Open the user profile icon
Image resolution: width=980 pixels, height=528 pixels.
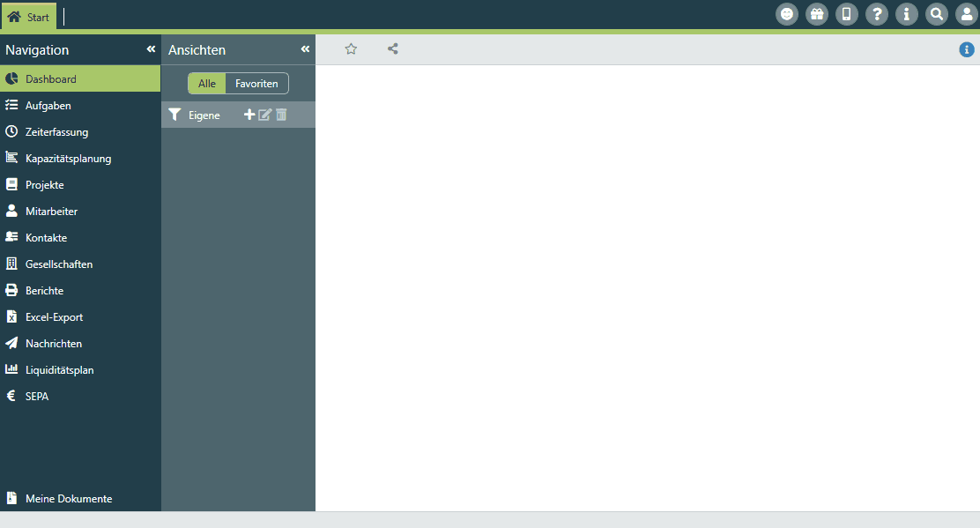pos(967,14)
